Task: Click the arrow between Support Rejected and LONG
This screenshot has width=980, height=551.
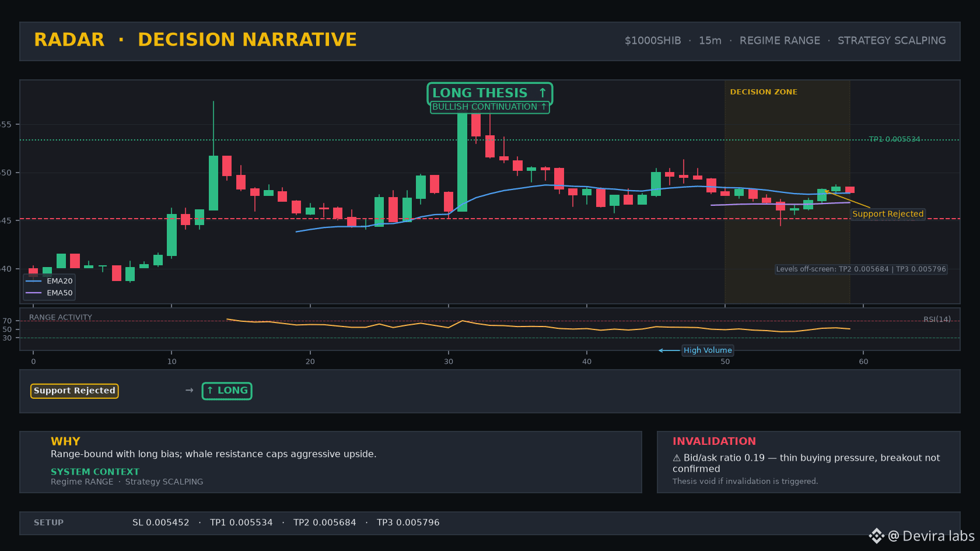Action: [x=189, y=390]
